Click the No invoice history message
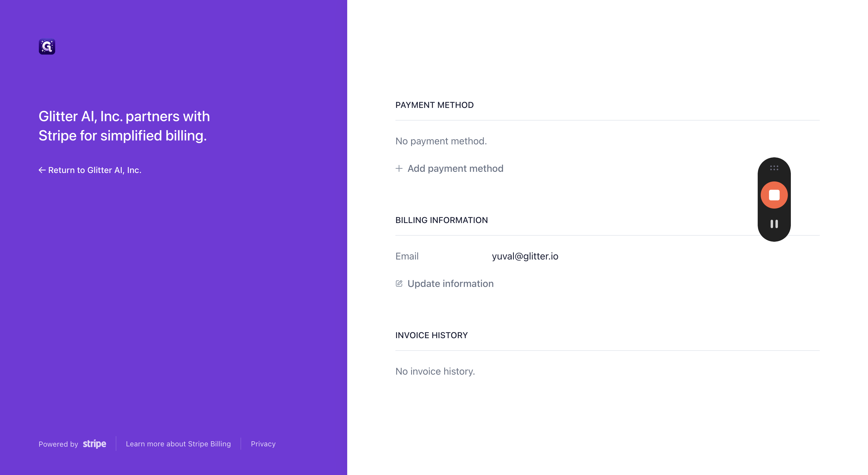Viewport: 868px width, 475px height. [435, 371]
